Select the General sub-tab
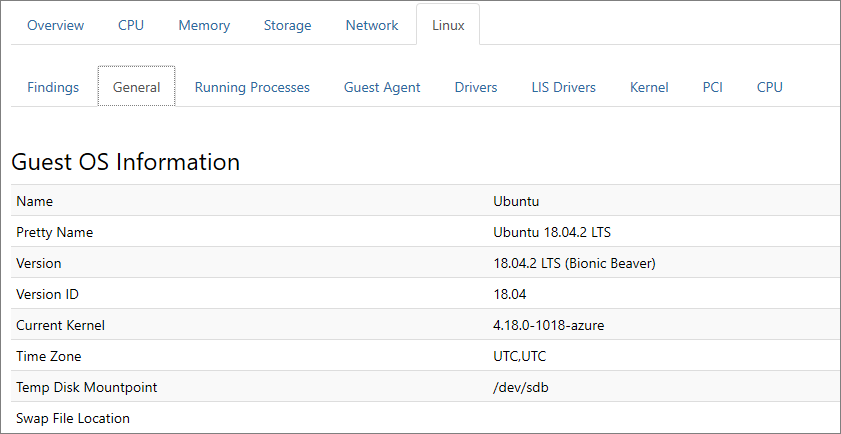Image resolution: width=841 pixels, height=434 pixels. pyautogui.click(x=137, y=87)
